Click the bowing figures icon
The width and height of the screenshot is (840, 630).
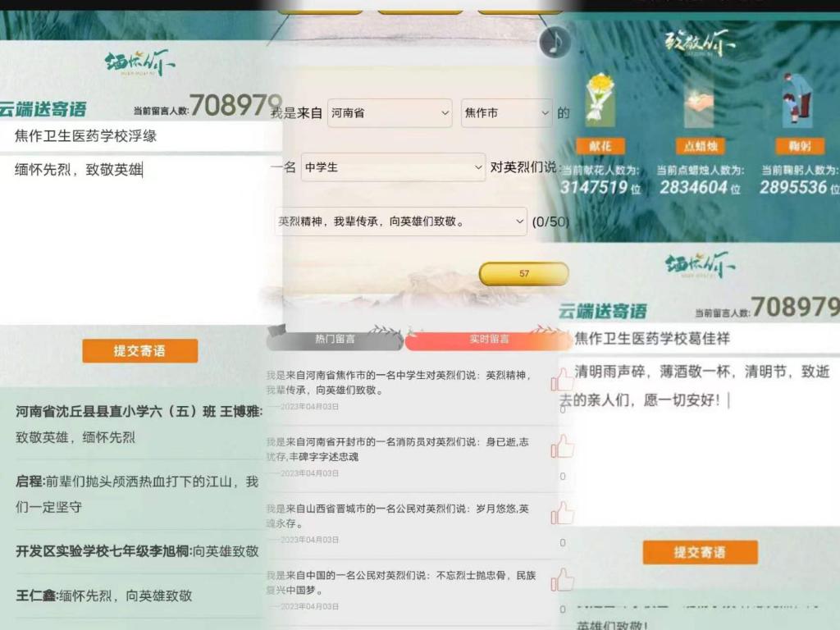(x=795, y=99)
